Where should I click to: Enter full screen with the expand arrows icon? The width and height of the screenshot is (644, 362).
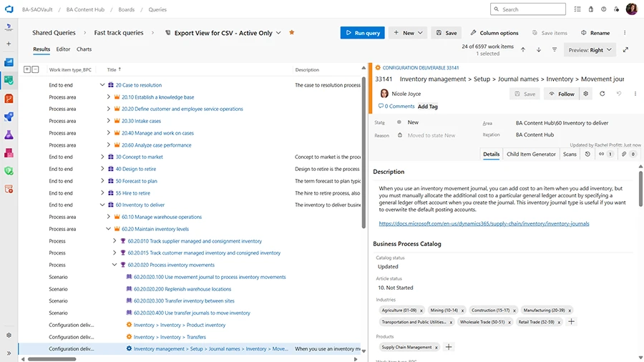point(626,50)
